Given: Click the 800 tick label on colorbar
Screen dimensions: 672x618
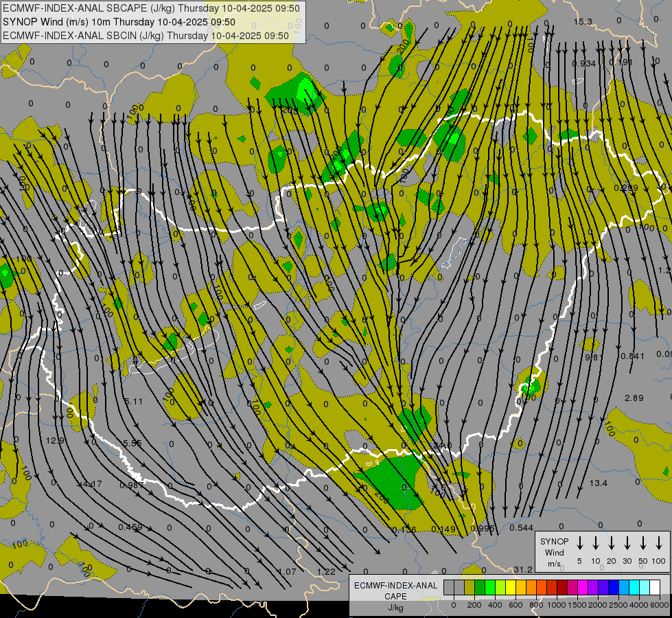Looking at the screenshot, I should coord(536,605).
